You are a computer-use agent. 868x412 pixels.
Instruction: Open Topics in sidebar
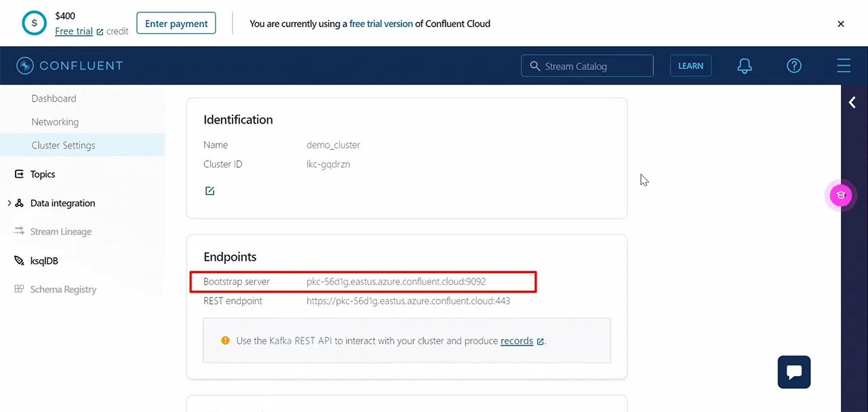[43, 174]
